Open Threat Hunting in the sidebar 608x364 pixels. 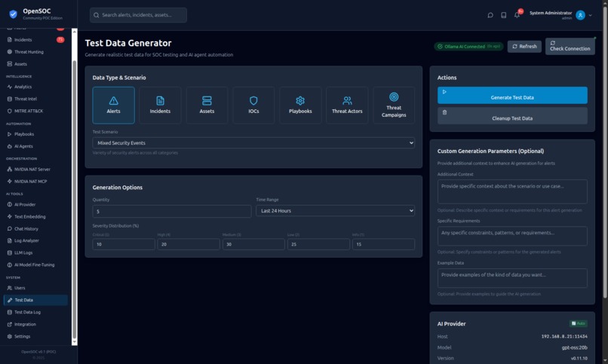tap(29, 52)
